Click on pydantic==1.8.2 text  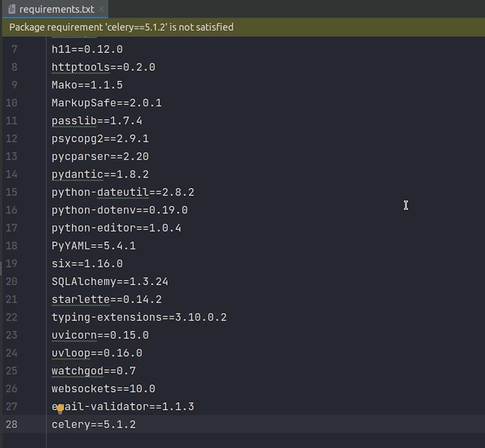[100, 174]
